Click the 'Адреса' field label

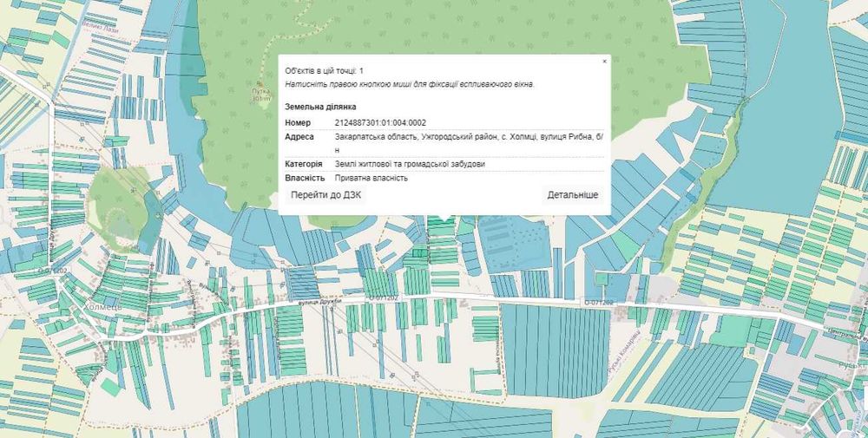pos(299,136)
